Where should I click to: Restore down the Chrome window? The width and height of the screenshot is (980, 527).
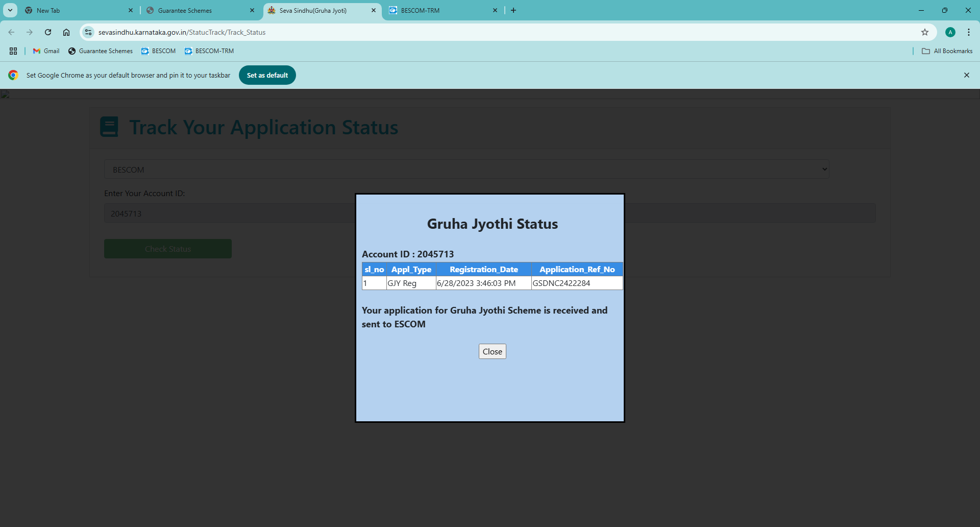click(x=945, y=10)
